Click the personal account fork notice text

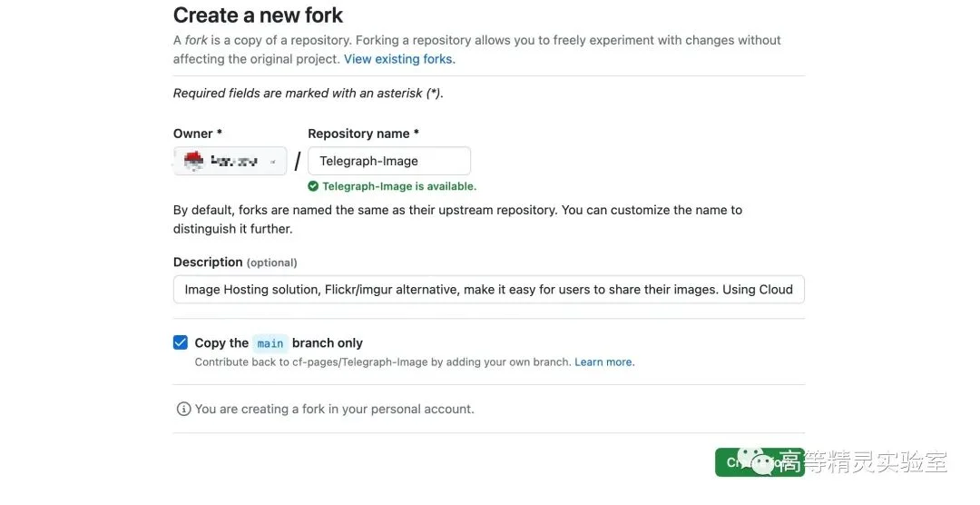pos(334,410)
